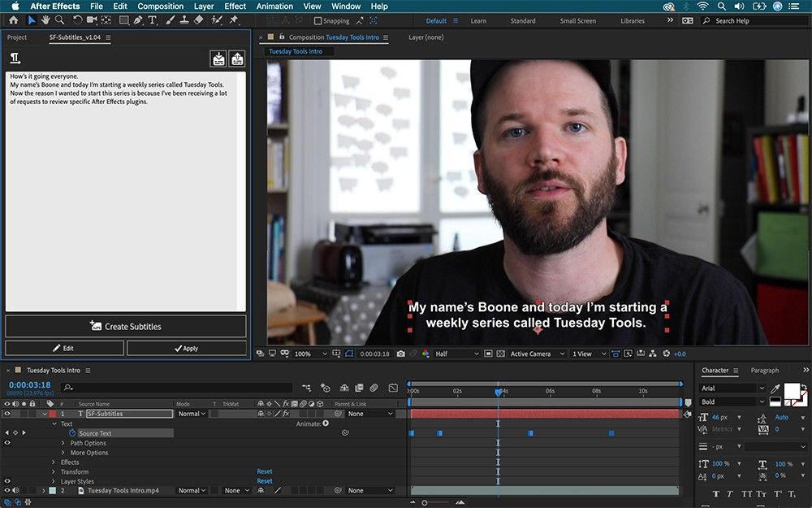Hide the SF-Subtitles layer with its eye icon
This screenshot has height=508, width=812.
(x=7, y=414)
